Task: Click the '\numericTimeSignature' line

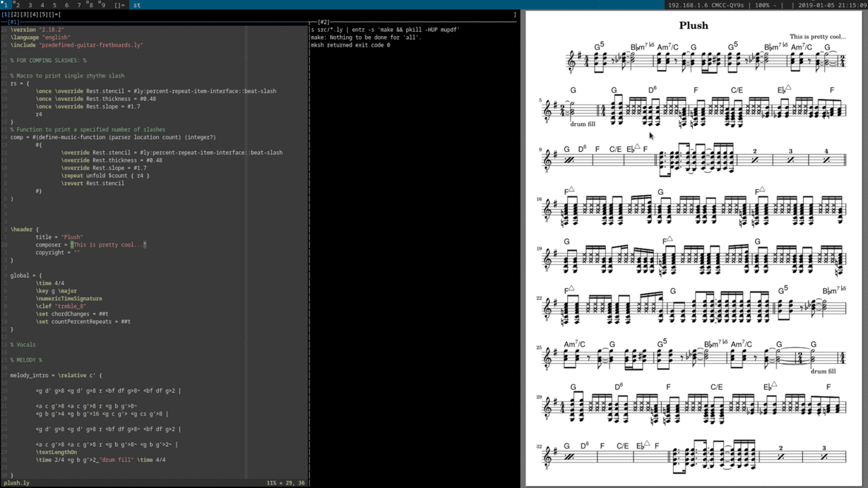Action: point(69,298)
